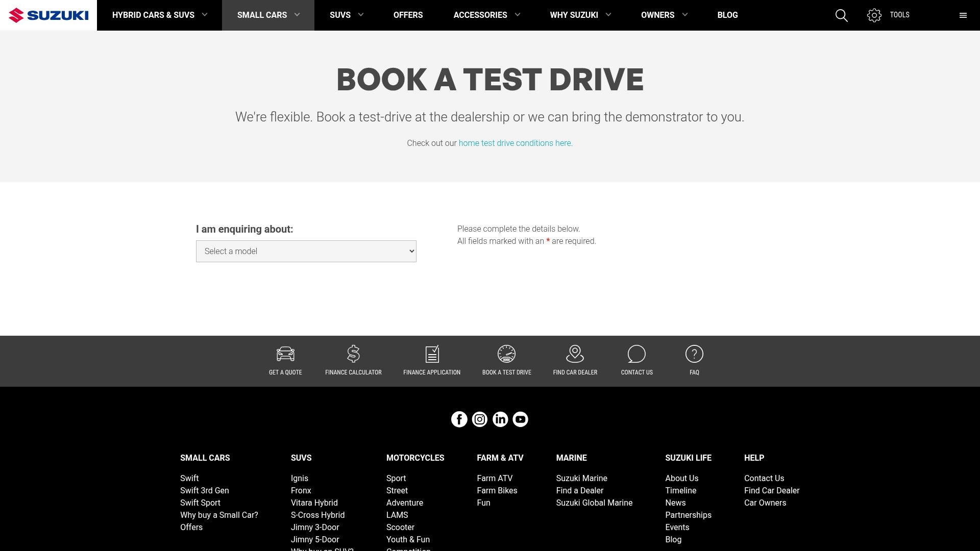Open the Partnerships footer link

point(689,515)
